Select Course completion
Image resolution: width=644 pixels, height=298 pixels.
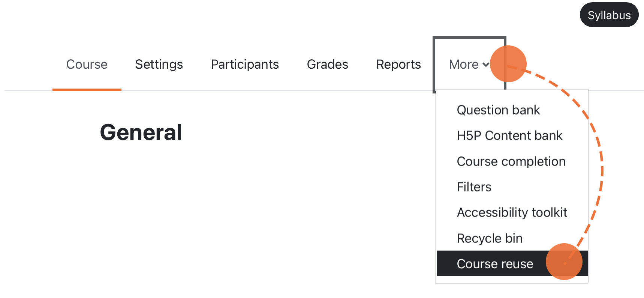pyautogui.click(x=511, y=161)
